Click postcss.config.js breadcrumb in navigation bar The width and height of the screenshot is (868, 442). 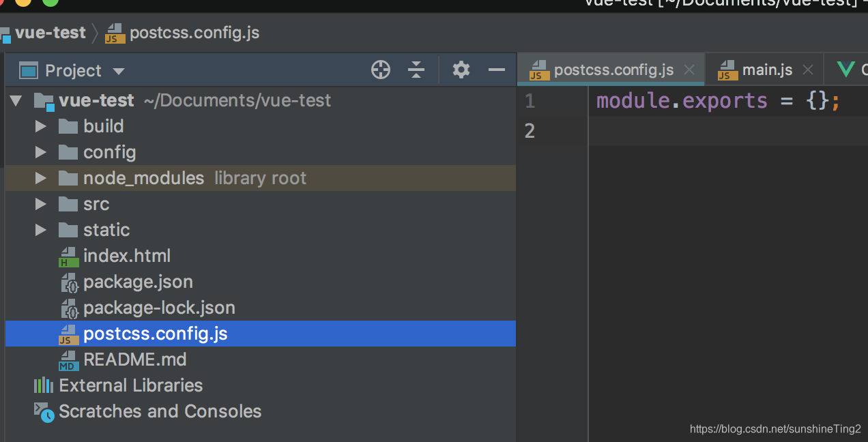(x=194, y=33)
